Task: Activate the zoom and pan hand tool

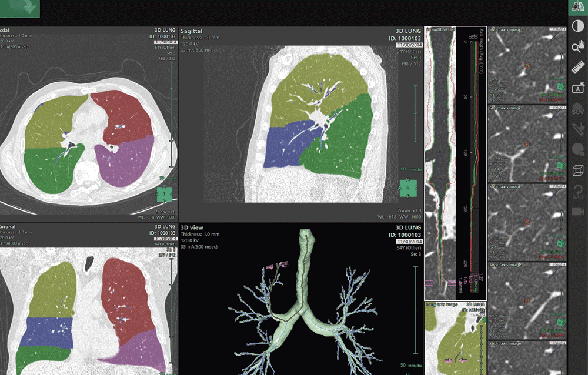Action: (578, 47)
